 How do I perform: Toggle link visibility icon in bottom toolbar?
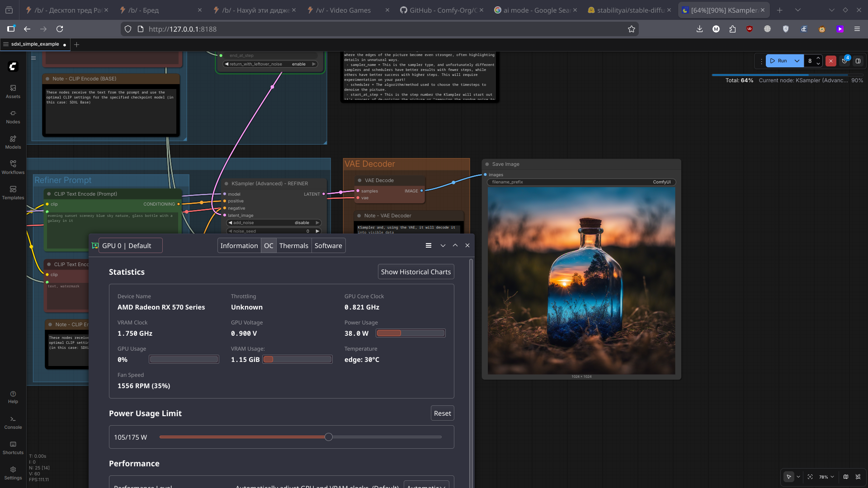(858, 477)
